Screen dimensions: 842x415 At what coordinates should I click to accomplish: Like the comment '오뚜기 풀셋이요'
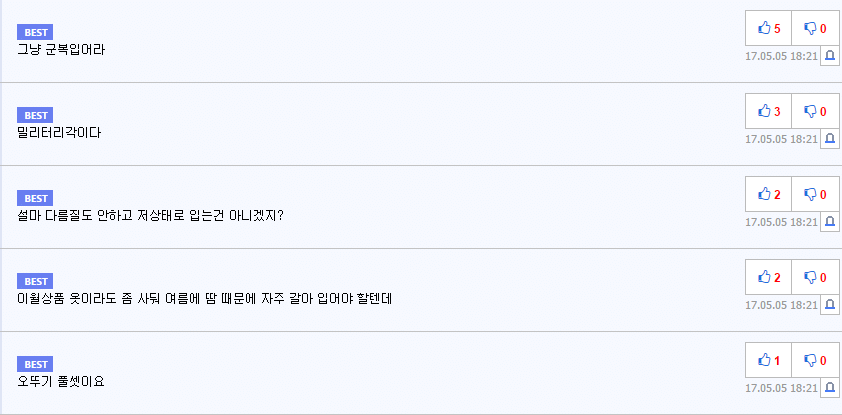click(768, 360)
